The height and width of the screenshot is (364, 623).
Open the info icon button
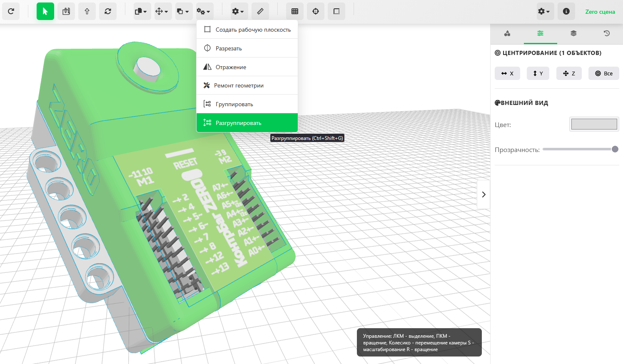click(x=566, y=11)
